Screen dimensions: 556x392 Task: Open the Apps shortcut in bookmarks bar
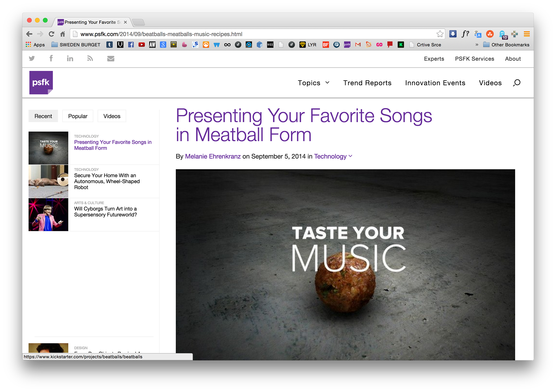point(35,45)
